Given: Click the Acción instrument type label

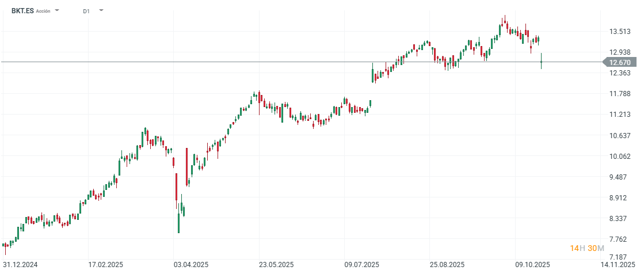Looking at the screenshot, I should pyautogui.click(x=43, y=11).
